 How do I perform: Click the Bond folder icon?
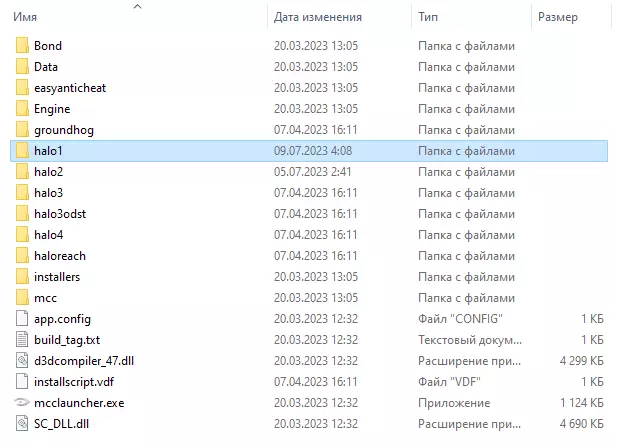click(22, 46)
